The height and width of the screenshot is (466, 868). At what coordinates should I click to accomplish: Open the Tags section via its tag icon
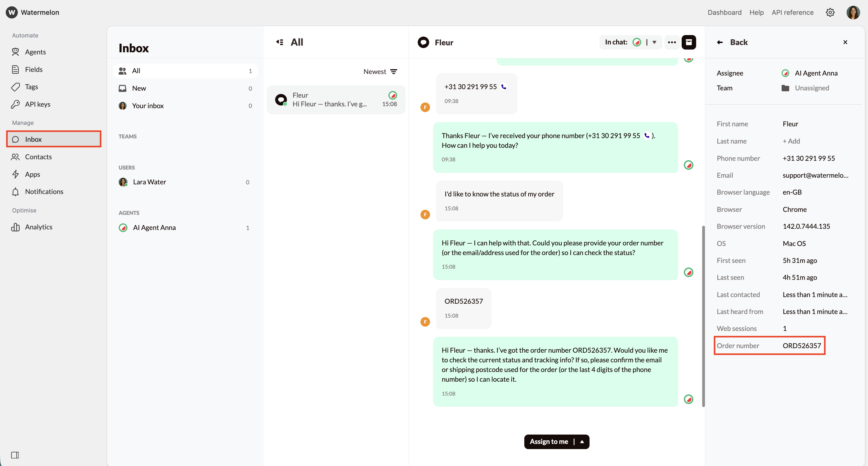(x=16, y=87)
